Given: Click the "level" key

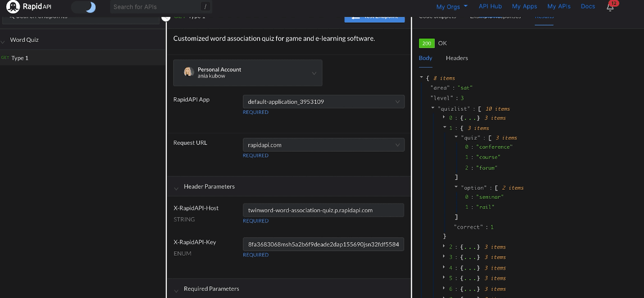Looking at the screenshot, I should (x=442, y=98).
